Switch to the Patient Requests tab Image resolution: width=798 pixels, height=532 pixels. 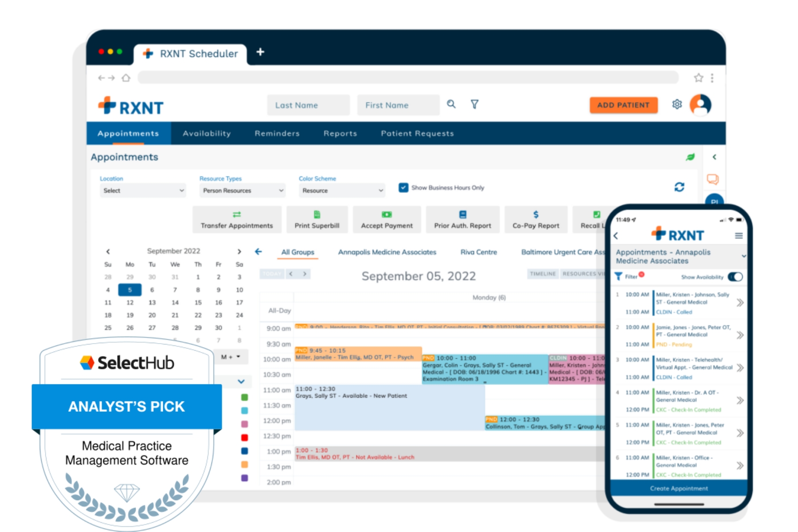[417, 133]
